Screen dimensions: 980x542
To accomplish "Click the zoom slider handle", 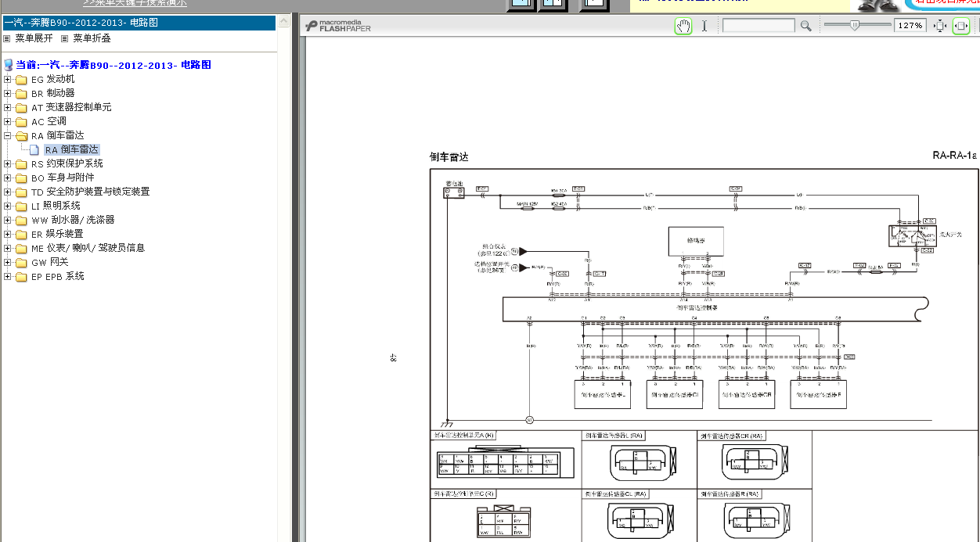I will click(855, 25).
